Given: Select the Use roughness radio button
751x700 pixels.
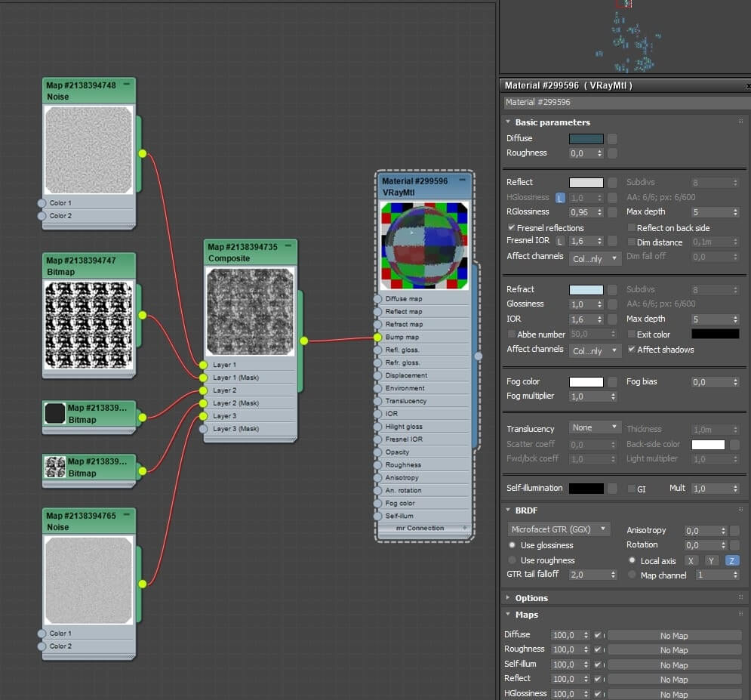Looking at the screenshot, I should pos(512,560).
